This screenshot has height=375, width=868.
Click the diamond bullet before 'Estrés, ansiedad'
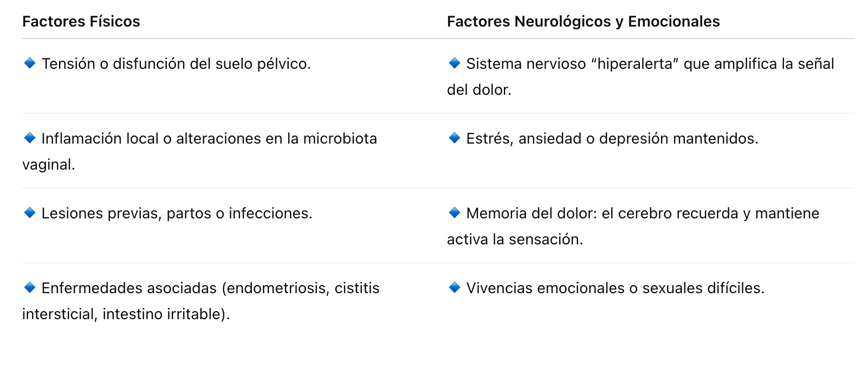tap(455, 138)
